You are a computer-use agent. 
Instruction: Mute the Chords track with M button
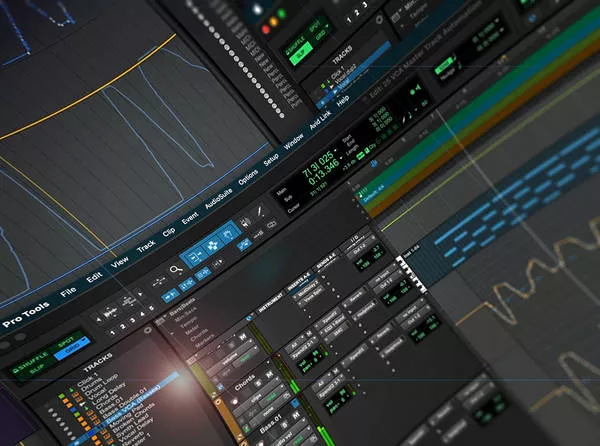point(269,375)
